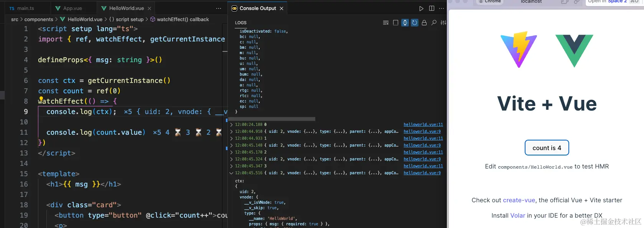Open the create-vue link in browser
Screen dimensions: 644x228
pyautogui.click(x=519, y=200)
